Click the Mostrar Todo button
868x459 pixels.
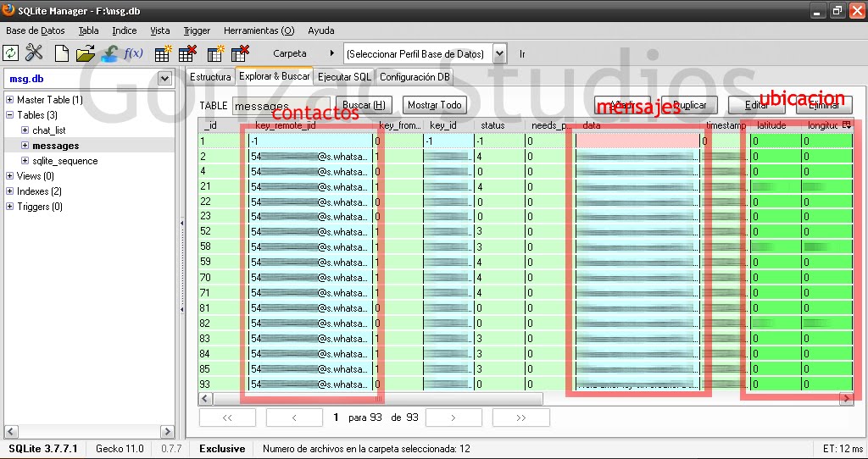(435, 105)
